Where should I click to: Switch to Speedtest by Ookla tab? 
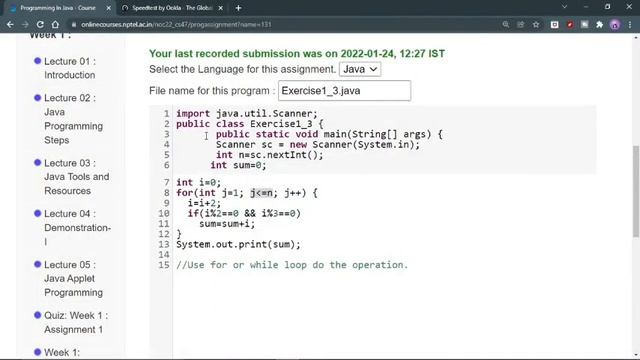172,8
